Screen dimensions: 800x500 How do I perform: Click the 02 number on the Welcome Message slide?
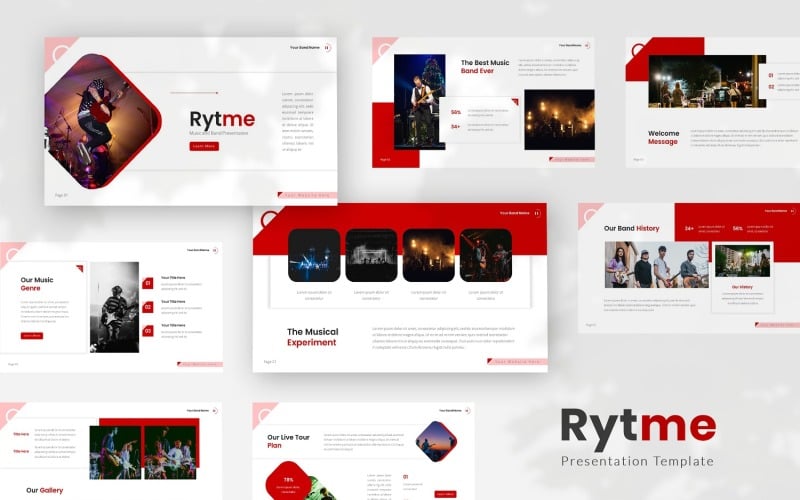tap(771, 87)
